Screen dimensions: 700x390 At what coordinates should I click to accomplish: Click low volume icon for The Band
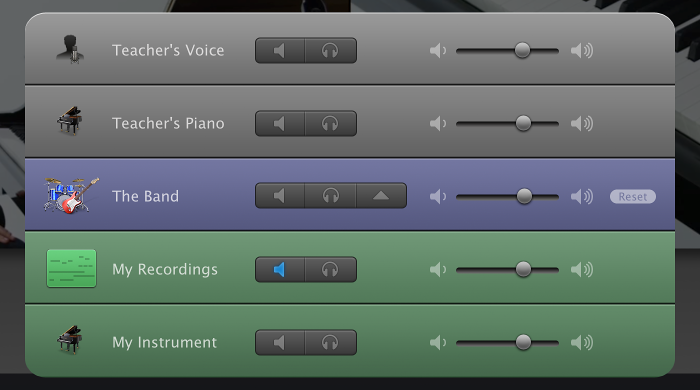click(438, 196)
